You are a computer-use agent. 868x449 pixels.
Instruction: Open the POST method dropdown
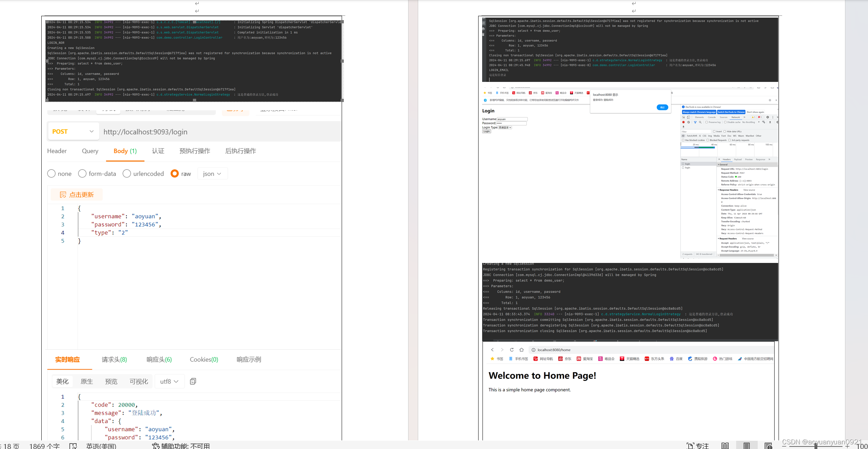(73, 131)
